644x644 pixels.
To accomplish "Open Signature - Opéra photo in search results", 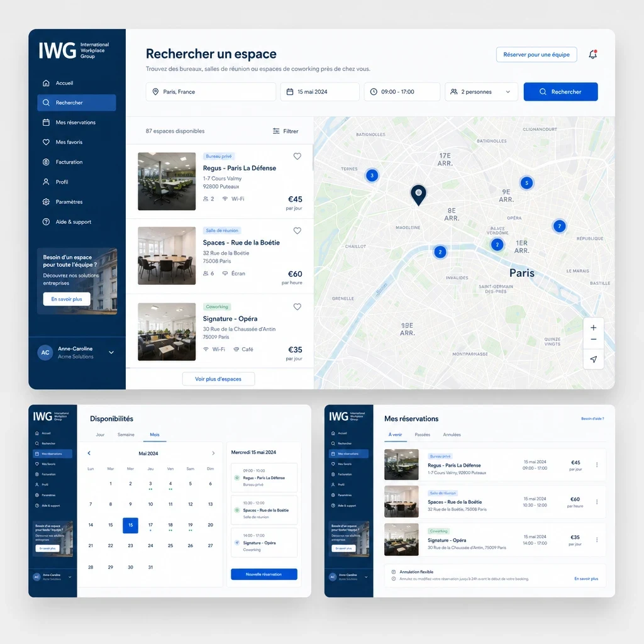I will (x=167, y=332).
